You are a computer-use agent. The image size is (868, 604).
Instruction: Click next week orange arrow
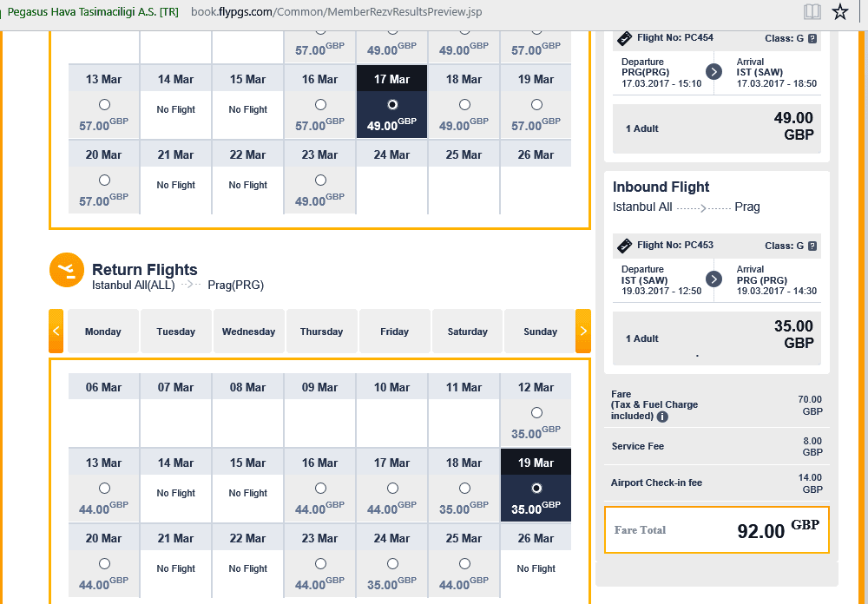[x=583, y=331]
